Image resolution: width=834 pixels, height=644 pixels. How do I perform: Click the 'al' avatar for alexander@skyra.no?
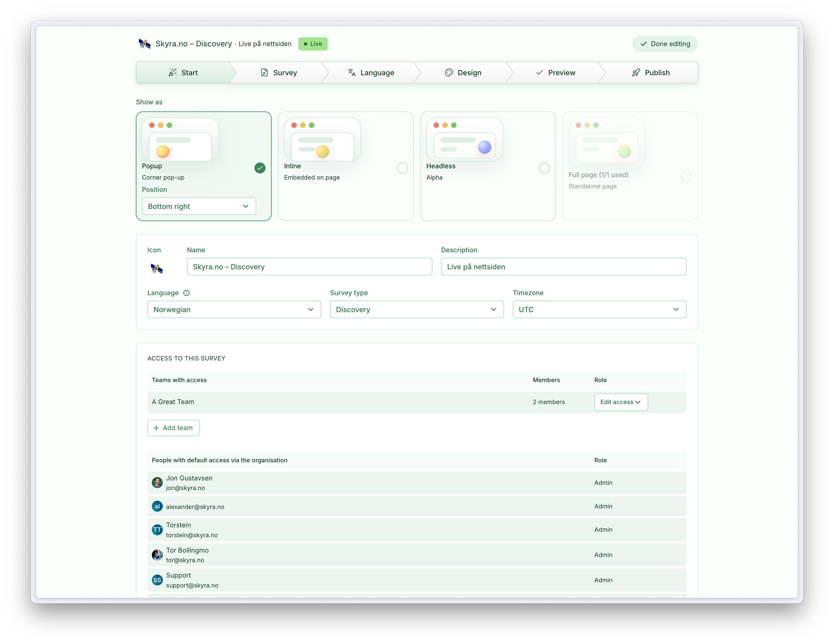[157, 506]
